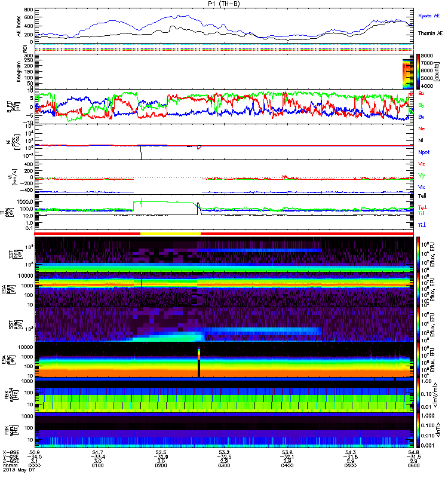Click the 0500 time tick label
The image size is (448, 478).
(351, 465)
